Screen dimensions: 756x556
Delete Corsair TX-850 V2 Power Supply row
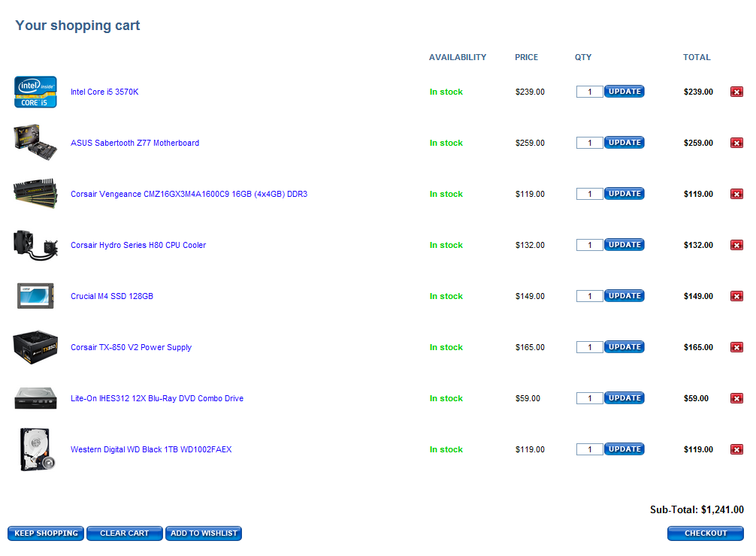[736, 347]
